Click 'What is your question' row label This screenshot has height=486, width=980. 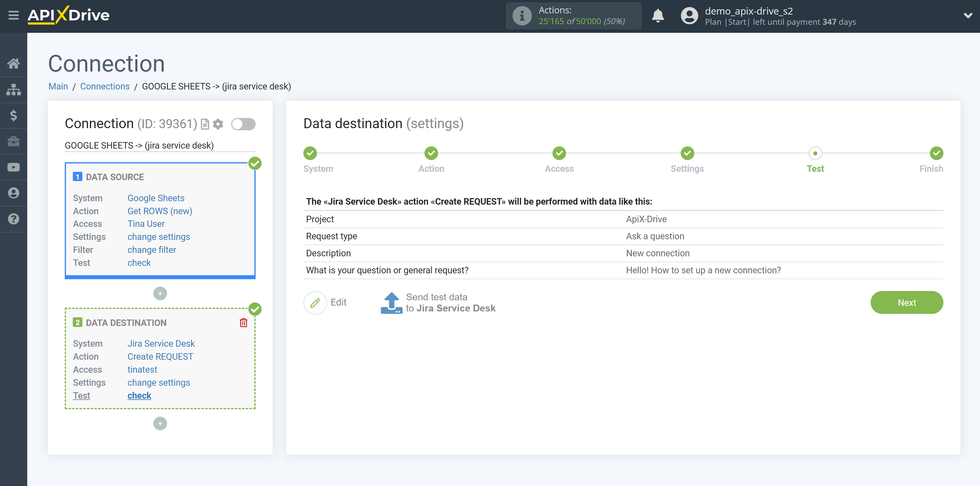pos(387,271)
